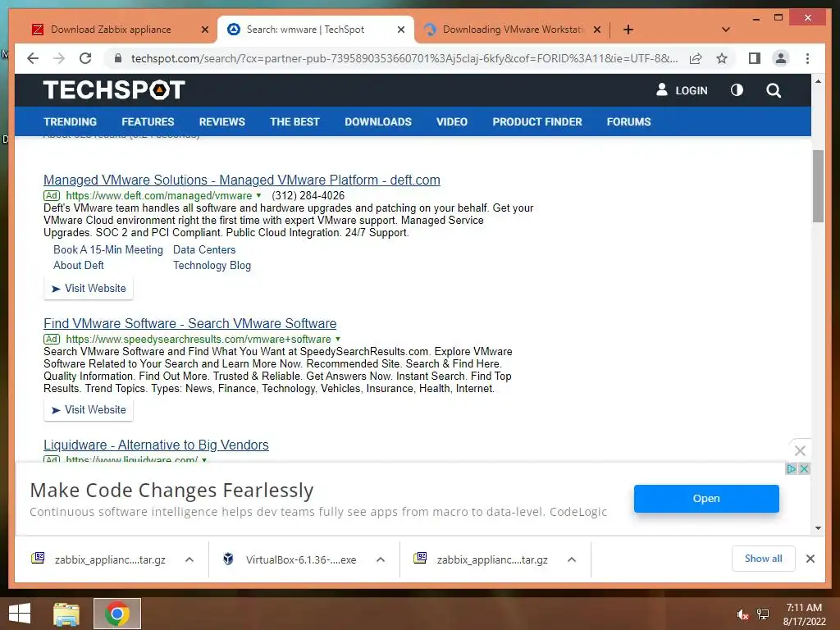Open File Explorer from the taskbar
840x630 pixels.
[66, 614]
